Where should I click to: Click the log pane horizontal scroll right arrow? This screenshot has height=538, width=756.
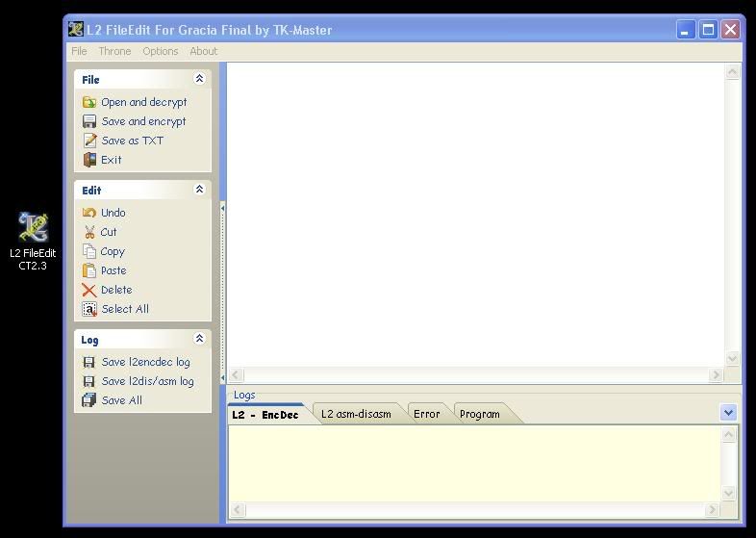tap(712, 509)
